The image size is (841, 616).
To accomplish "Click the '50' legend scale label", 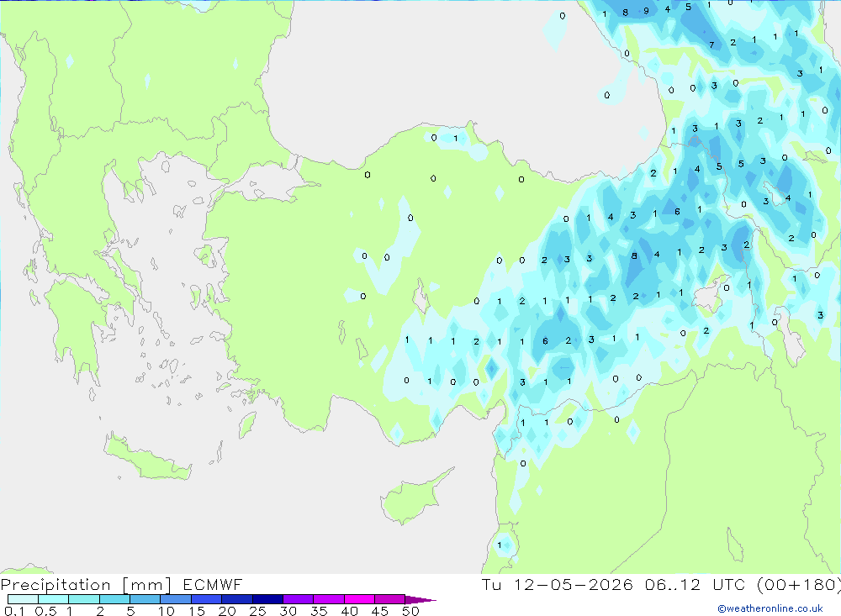I will 411,611.
